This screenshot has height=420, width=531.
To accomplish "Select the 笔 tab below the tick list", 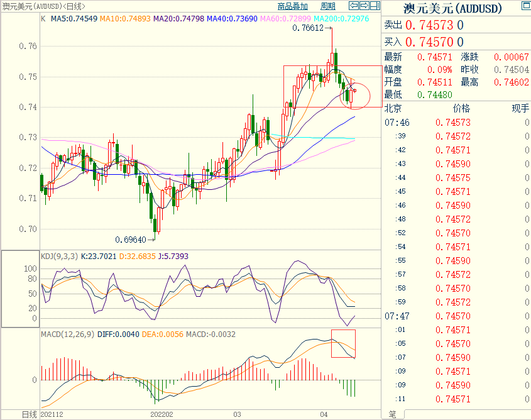I will tap(393, 414).
